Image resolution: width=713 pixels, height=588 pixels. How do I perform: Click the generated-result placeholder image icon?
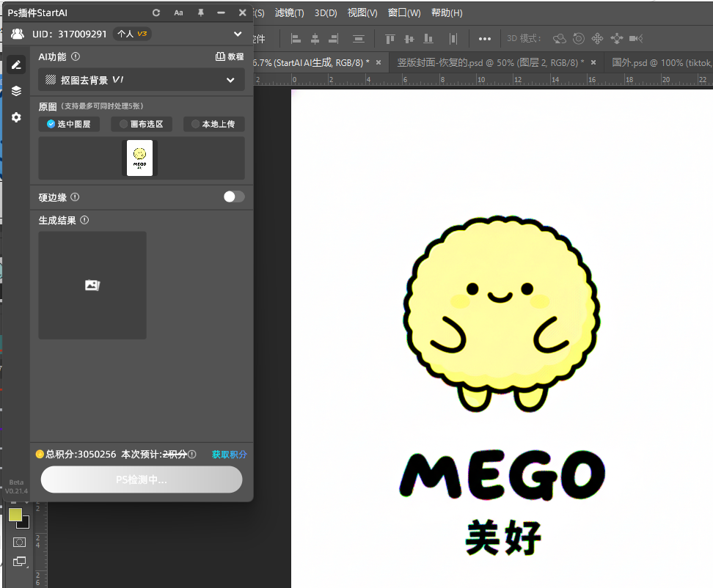(x=92, y=285)
